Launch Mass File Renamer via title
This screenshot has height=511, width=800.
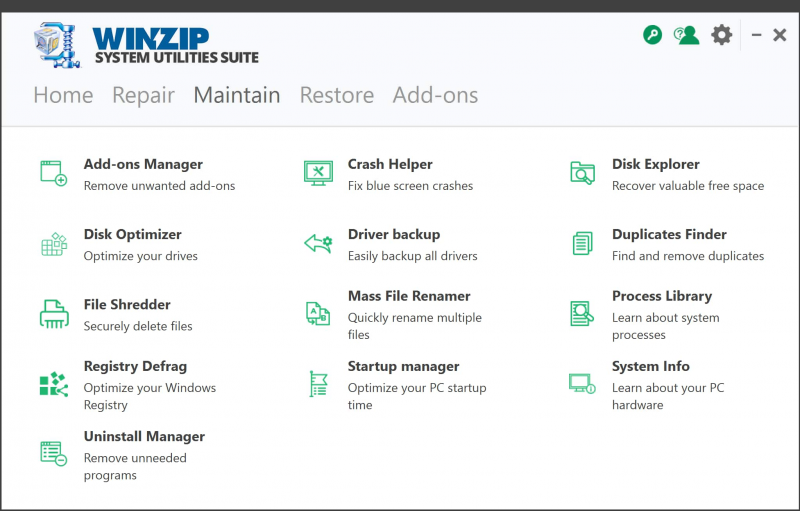coord(409,296)
